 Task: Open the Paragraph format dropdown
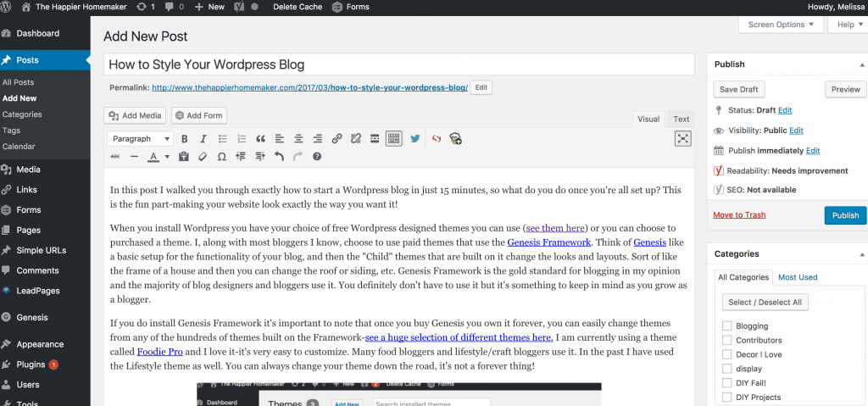(x=140, y=139)
